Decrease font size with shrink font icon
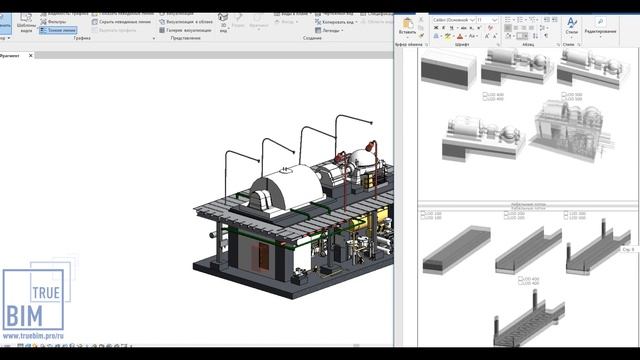 click(x=495, y=36)
